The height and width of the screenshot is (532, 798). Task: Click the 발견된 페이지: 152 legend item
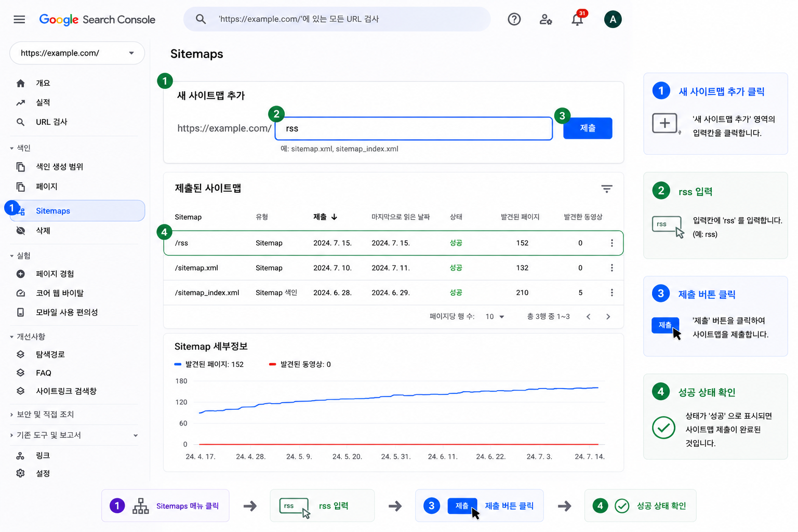pyautogui.click(x=209, y=364)
